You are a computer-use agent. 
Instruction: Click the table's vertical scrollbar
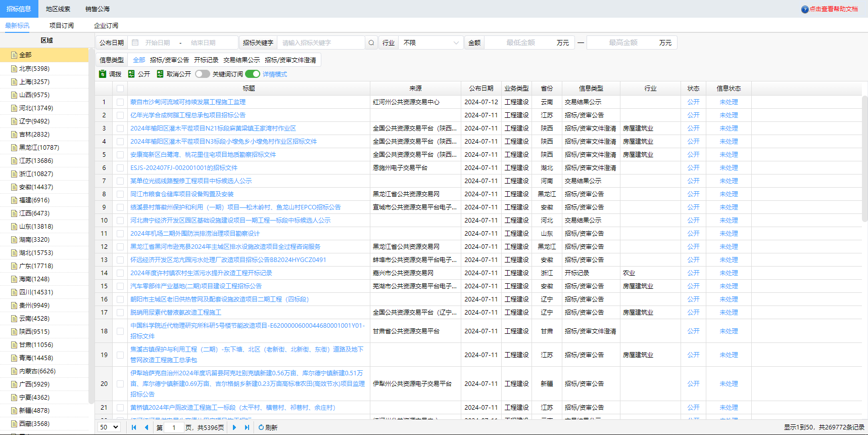pyautogui.click(x=864, y=158)
